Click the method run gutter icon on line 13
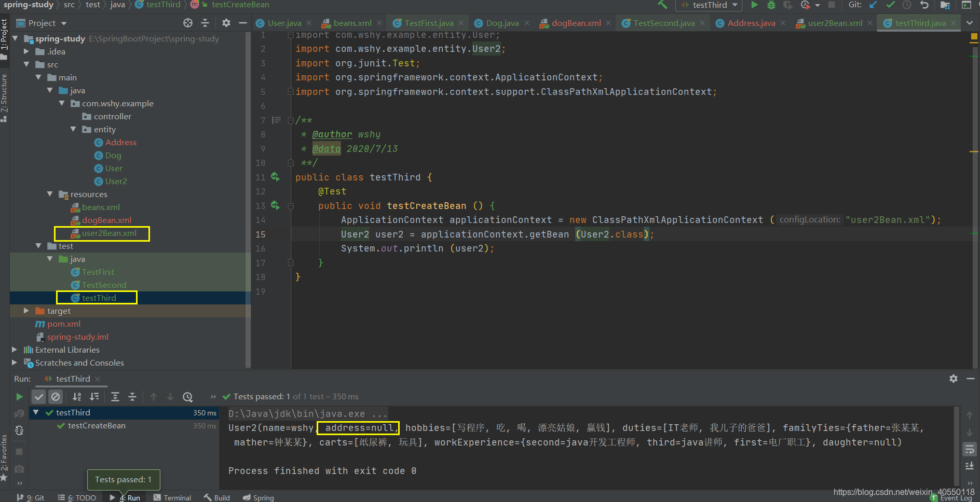 pyautogui.click(x=275, y=205)
